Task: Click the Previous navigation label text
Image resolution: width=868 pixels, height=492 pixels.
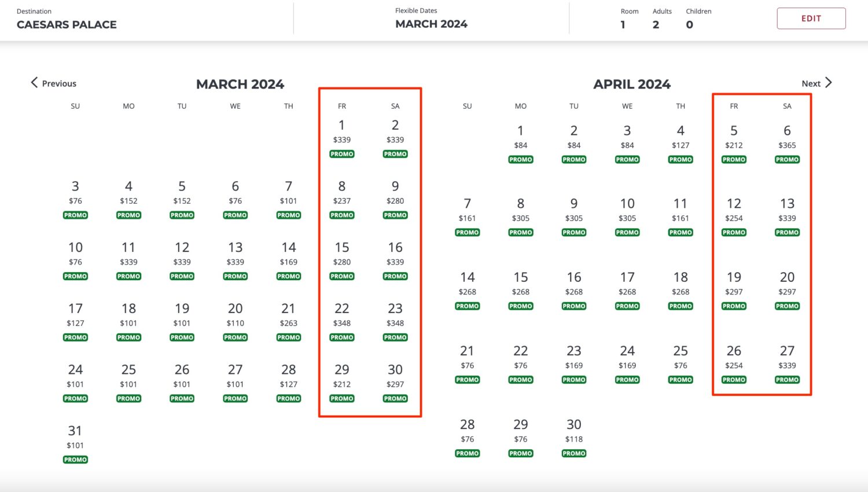Action: 59,83
